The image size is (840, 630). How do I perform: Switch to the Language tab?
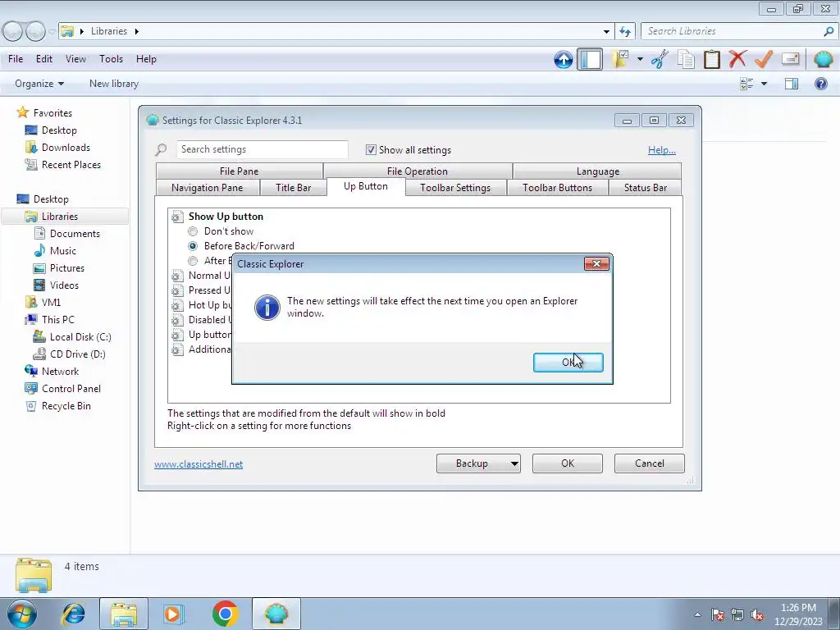pos(598,171)
